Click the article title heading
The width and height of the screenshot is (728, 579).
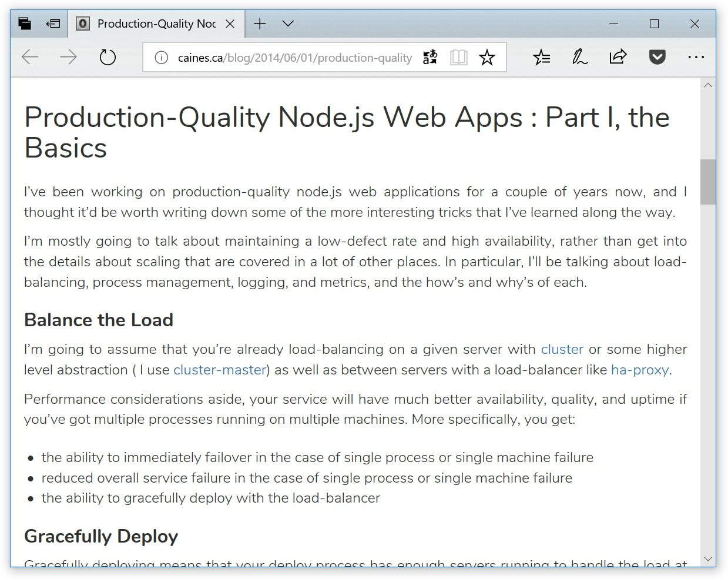pos(347,132)
